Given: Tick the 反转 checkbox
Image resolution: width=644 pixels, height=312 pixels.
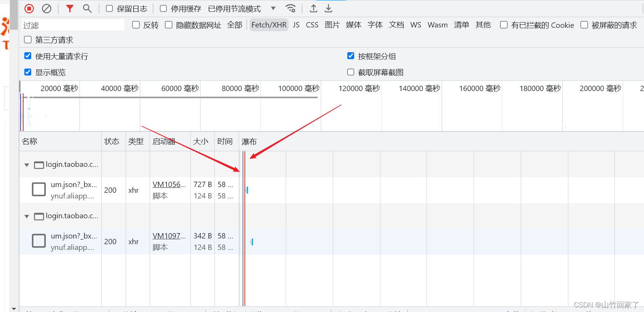Looking at the screenshot, I should pos(136,25).
